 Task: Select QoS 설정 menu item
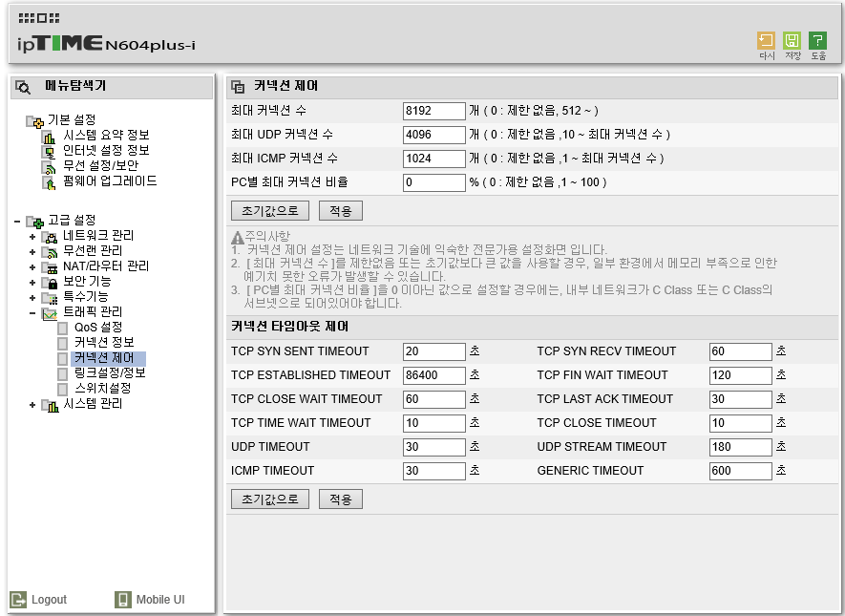98,328
